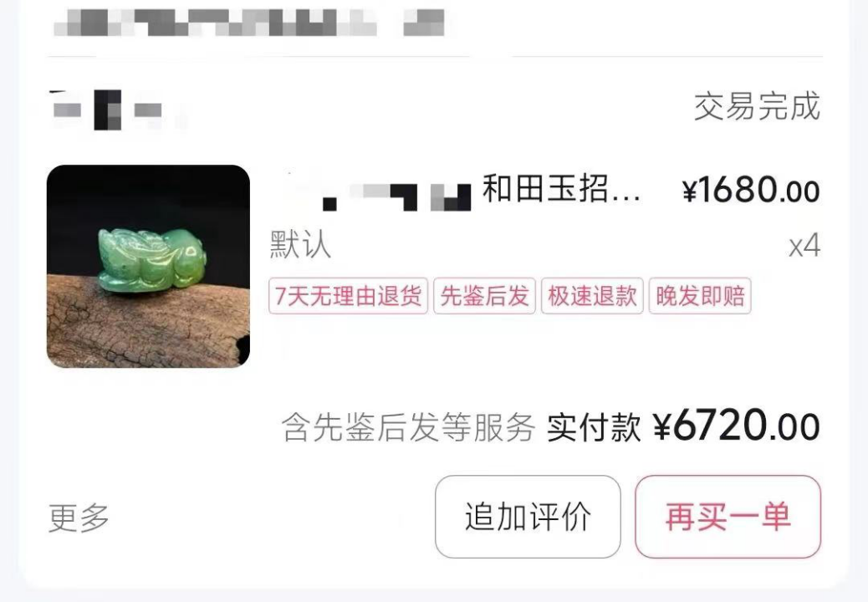Tap the 再买一单 button
The height and width of the screenshot is (602, 868).
pos(728,517)
